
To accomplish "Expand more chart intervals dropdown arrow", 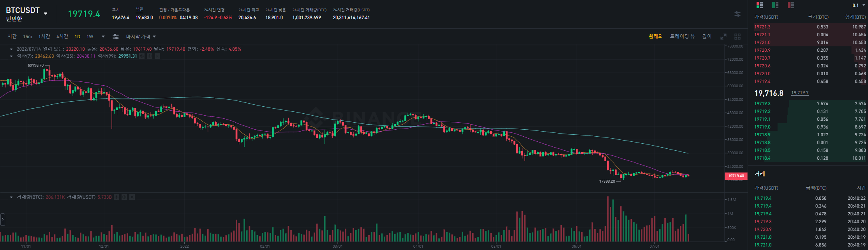I will (x=103, y=37).
